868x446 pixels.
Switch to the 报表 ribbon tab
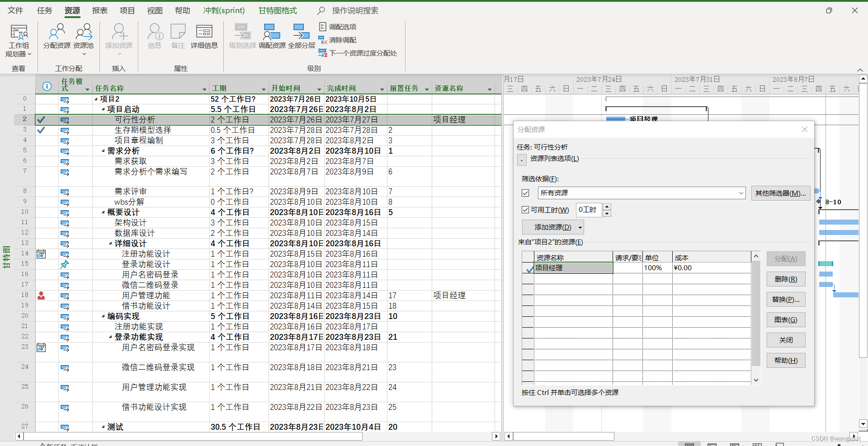[99, 10]
